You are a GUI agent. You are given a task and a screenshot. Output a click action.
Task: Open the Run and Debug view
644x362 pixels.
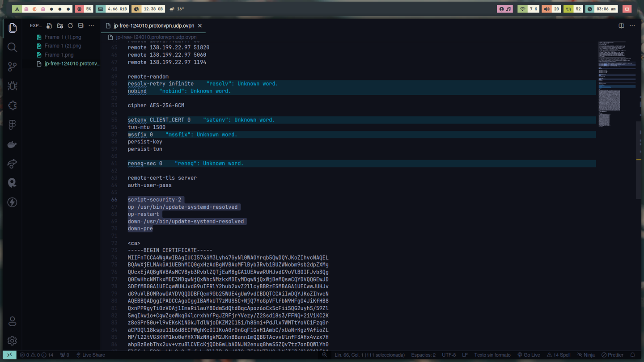click(13, 86)
